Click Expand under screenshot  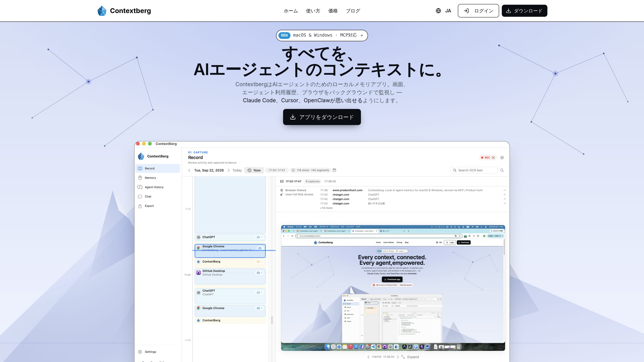coord(410,357)
